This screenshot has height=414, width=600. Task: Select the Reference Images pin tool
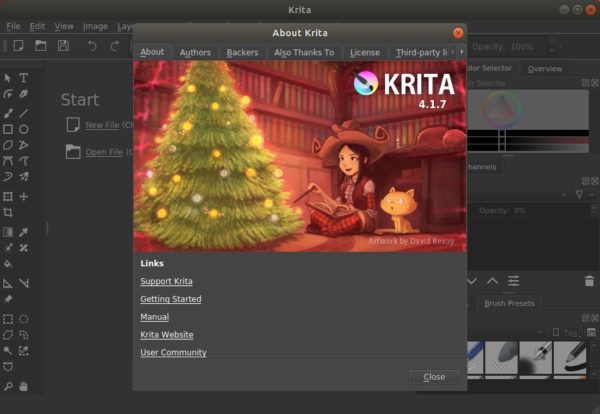click(x=8, y=299)
